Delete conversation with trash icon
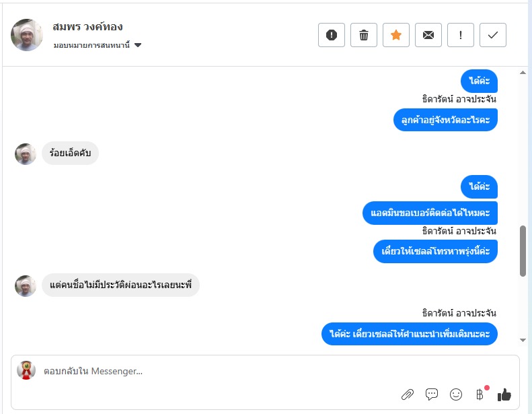The width and height of the screenshot is (532, 414). pyautogui.click(x=364, y=35)
